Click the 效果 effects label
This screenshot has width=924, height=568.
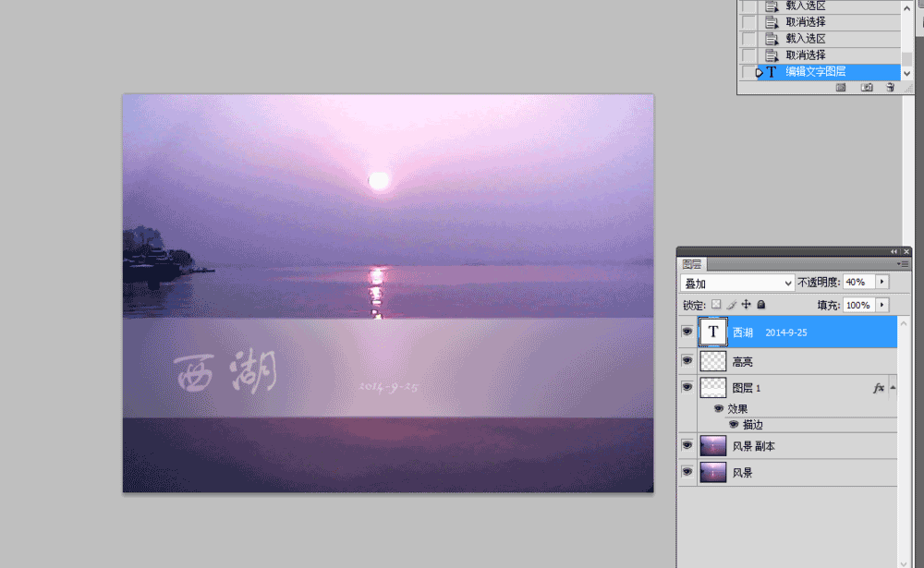click(737, 409)
